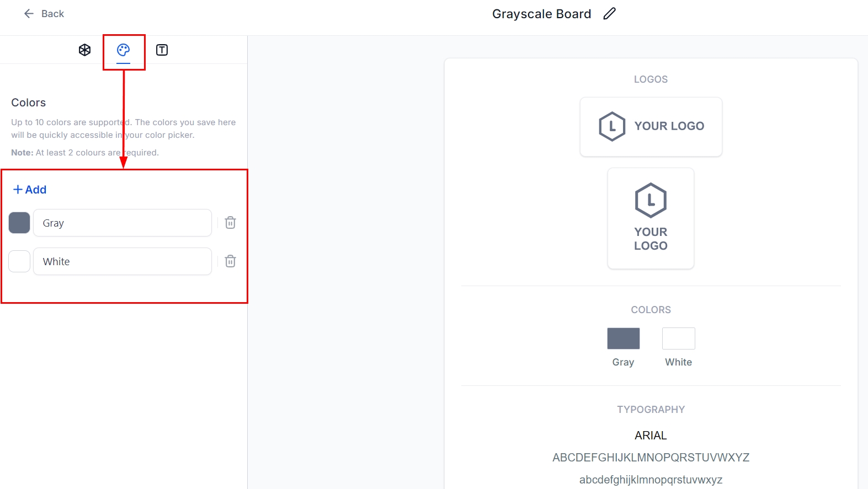Viewport: 868px width, 489px height.
Task: Remove the White color using trash icon
Action: click(x=231, y=261)
